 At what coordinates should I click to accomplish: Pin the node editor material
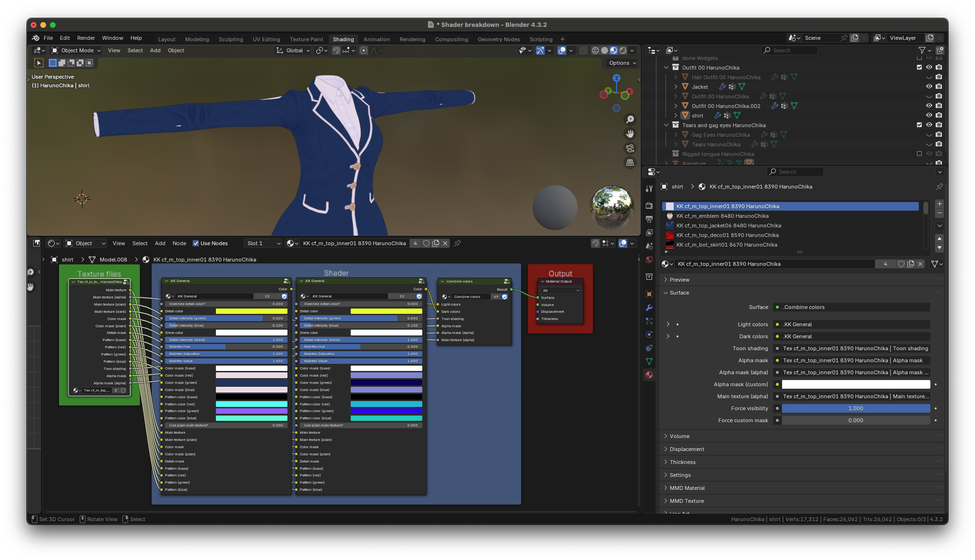click(x=457, y=243)
